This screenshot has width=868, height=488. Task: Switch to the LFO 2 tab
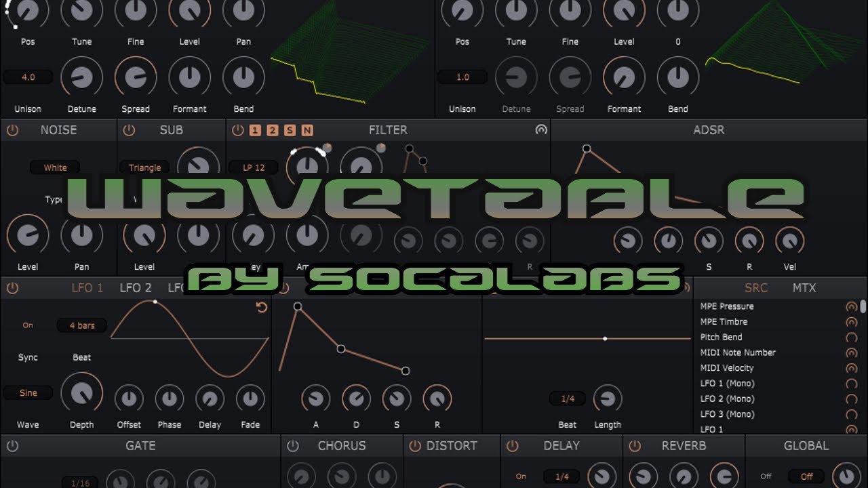click(x=136, y=288)
